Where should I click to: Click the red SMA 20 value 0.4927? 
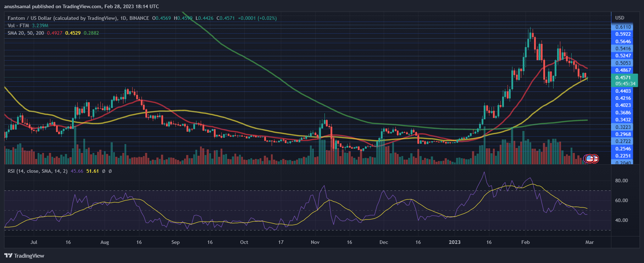(55, 33)
